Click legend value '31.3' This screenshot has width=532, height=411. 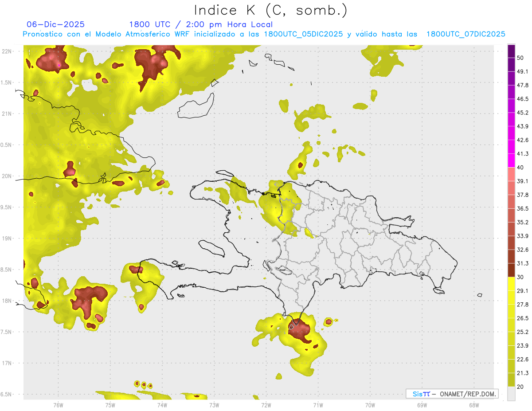pyautogui.click(x=523, y=263)
